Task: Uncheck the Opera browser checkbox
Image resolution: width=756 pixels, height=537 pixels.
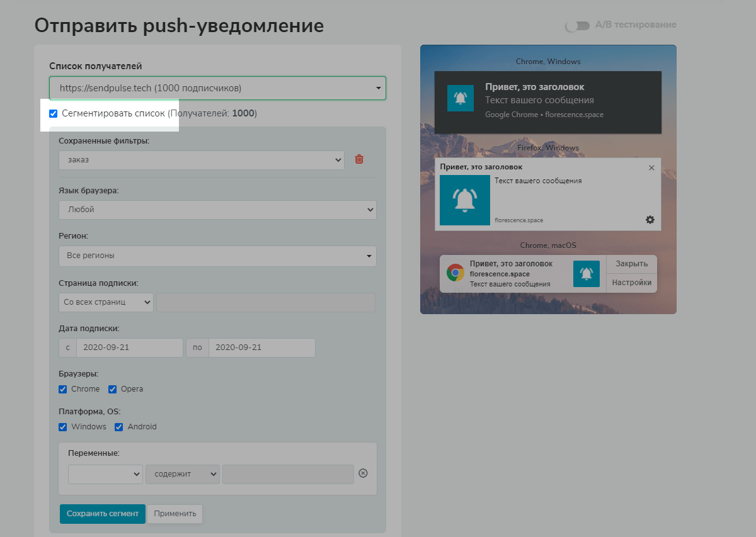Action: (112, 389)
